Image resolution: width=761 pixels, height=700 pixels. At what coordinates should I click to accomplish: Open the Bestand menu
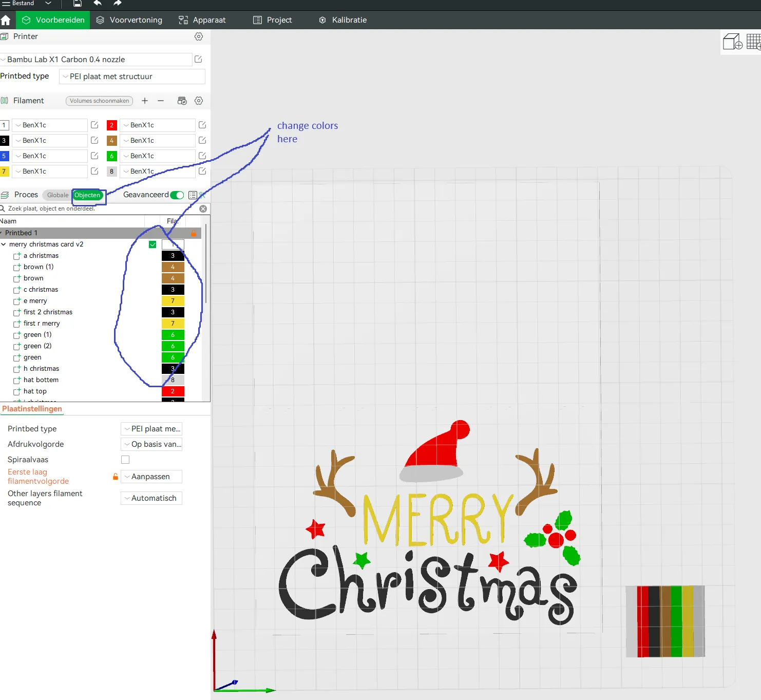coord(27,4)
